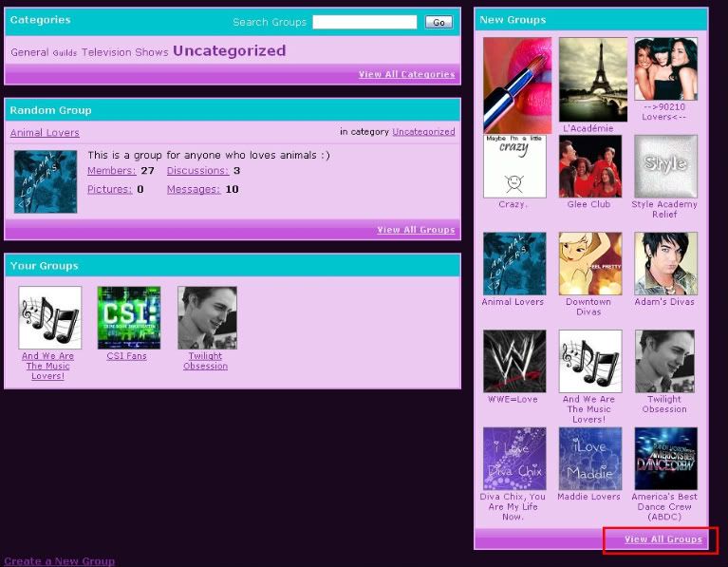Click the CSI thumbnail in Your Groups
Viewport: 728px width, 567px height.
click(x=129, y=317)
